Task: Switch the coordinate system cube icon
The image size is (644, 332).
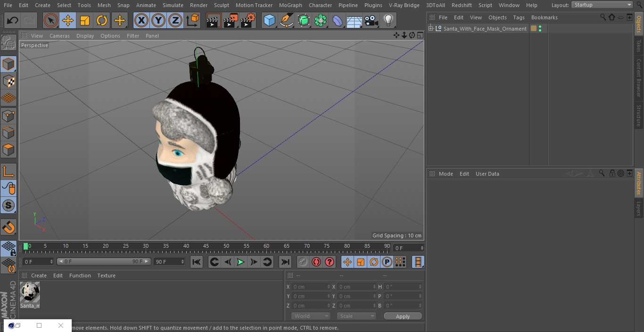Action: [193, 20]
